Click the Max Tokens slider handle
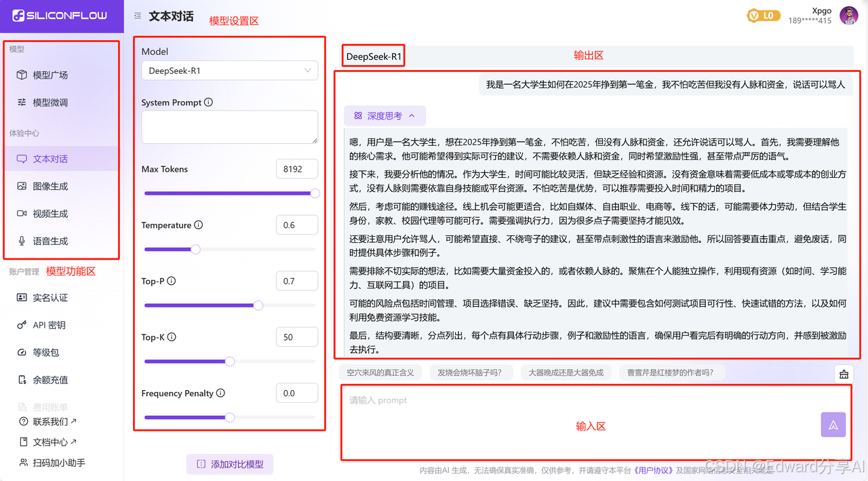 pyautogui.click(x=315, y=193)
